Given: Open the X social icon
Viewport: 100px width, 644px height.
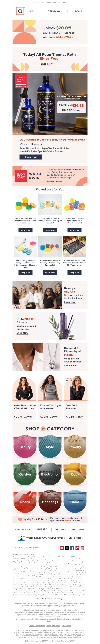Looking at the screenshot, I should pyautogui.click(x=67, y=548).
